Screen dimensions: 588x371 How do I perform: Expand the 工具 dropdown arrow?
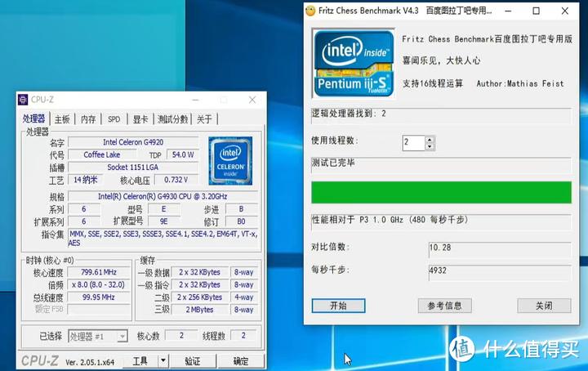click(x=163, y=360)
